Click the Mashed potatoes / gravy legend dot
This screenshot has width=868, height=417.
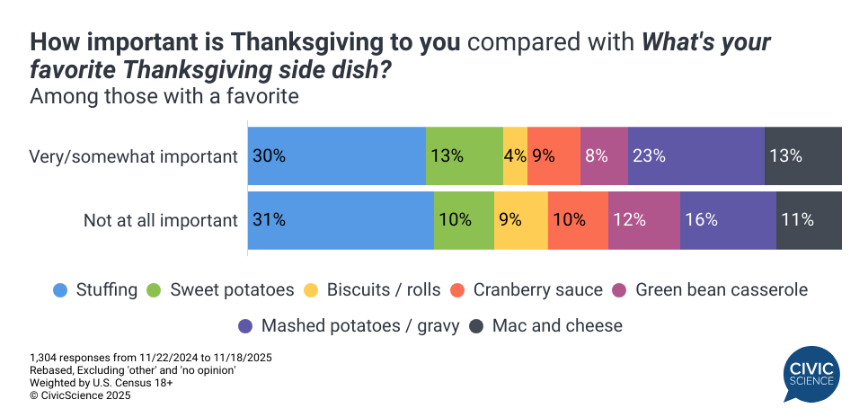pos(245,325)
